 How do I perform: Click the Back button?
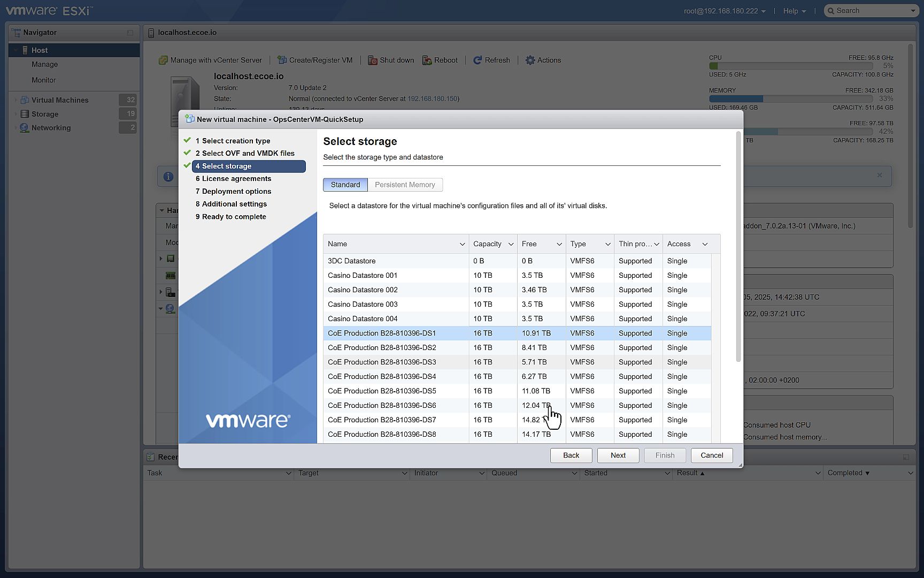[x=571, y=455]
